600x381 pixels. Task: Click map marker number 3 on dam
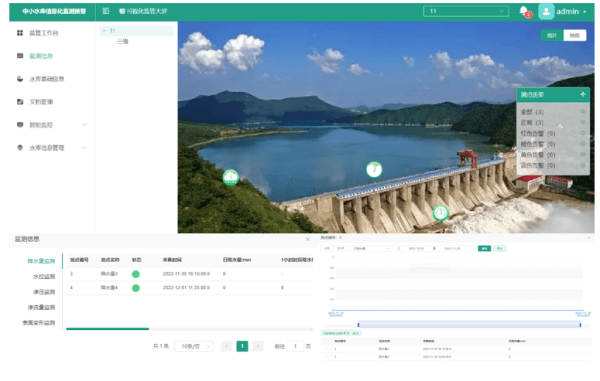440,213
